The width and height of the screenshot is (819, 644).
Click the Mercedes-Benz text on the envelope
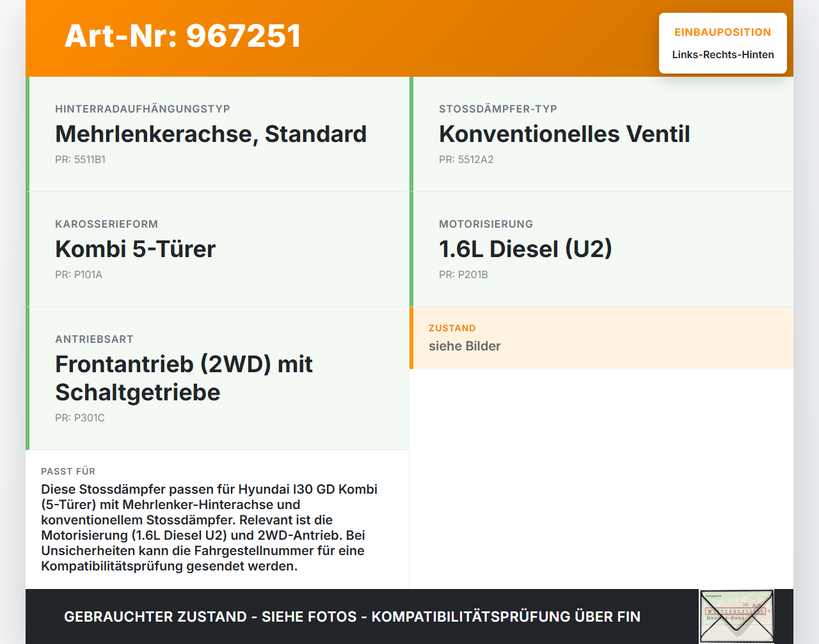pyautogui.click(x=726, y=618)
